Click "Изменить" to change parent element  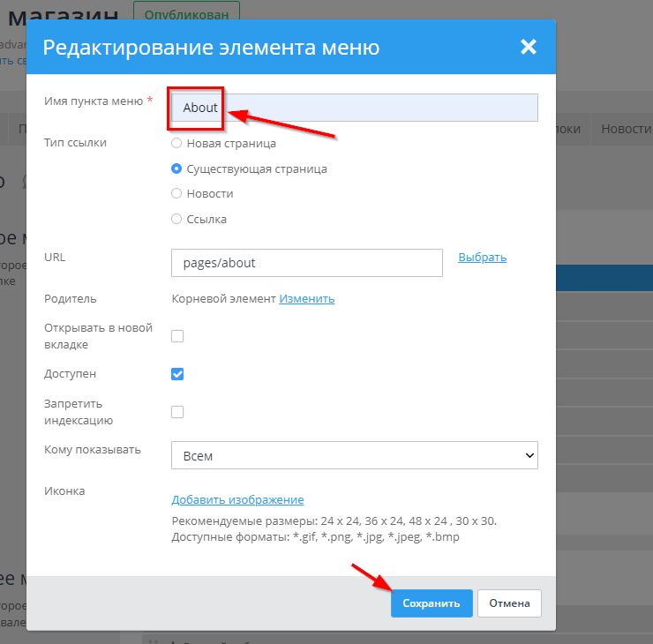pos(307,298)
